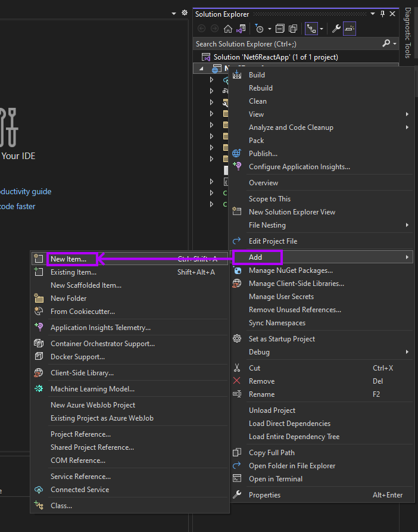Toggle Preview Selected Items button
The height and width of the screenshot is (532, 418).
[349, 29]
